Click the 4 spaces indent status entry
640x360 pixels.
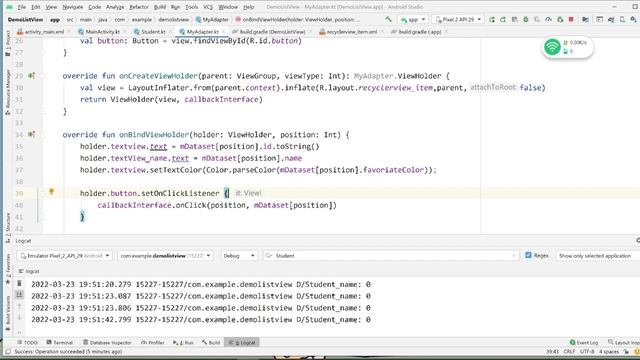(609, 351)
